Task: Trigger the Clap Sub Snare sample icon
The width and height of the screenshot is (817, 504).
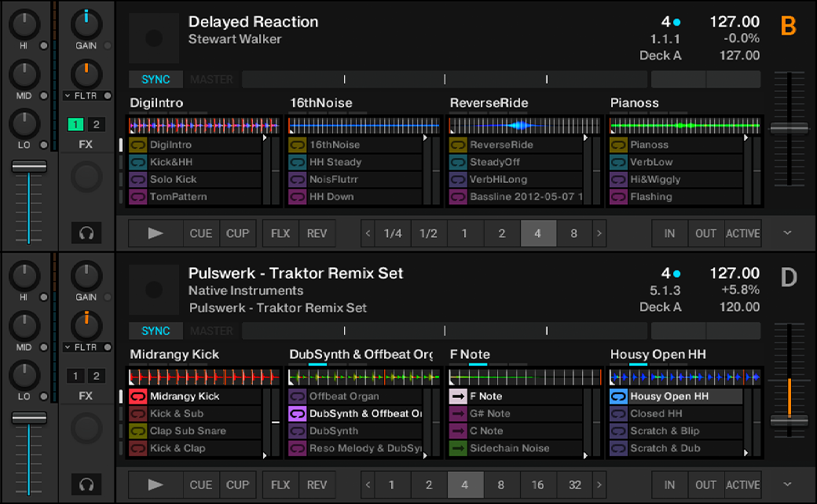Action: [x=137, y=430]
